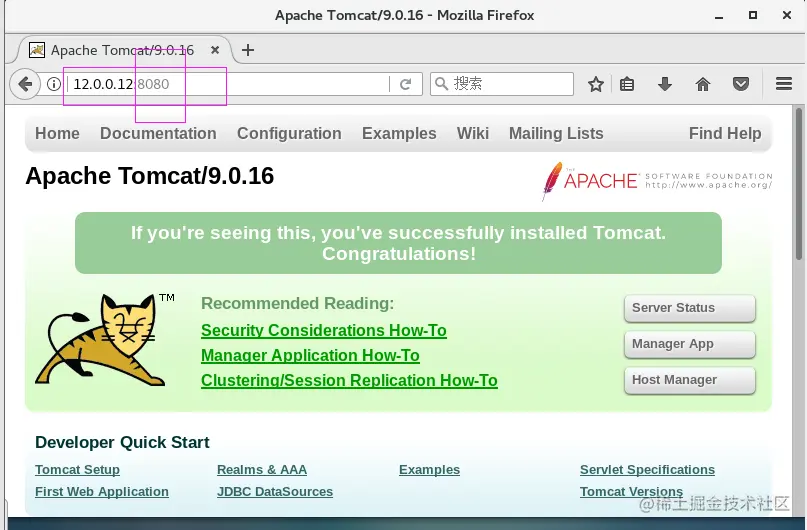Click the Recommended Reading heading
The width and height of the screenshot is (807, 530).
297,304
